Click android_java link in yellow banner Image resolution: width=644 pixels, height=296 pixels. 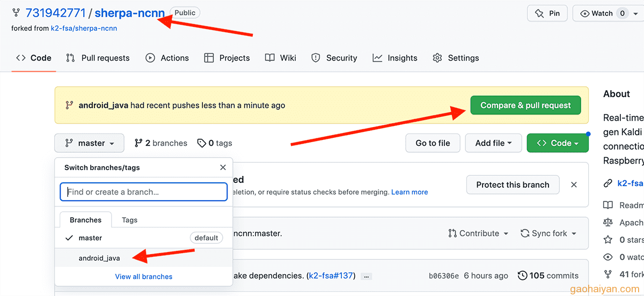click(x=103, y=105)
